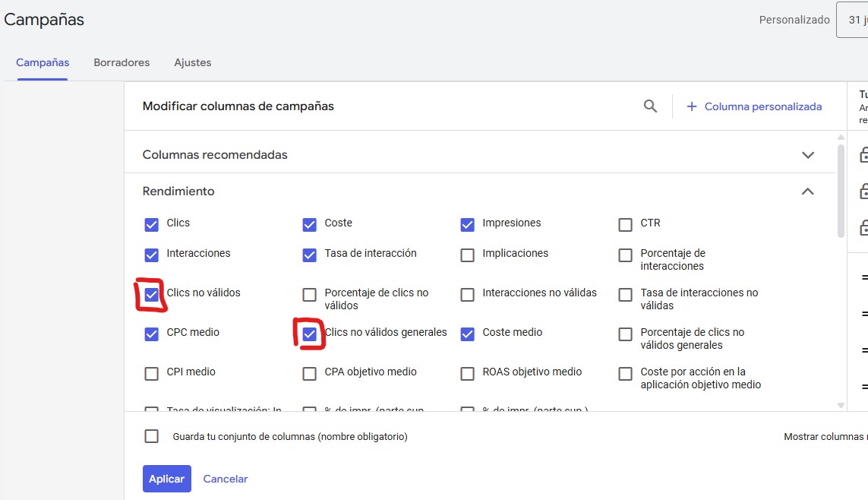The width and height of the screenshot is (868, 500).
Task: Uncheck the Interacciones checkbox
Action: pyautogui.click(x=151, y=255)
